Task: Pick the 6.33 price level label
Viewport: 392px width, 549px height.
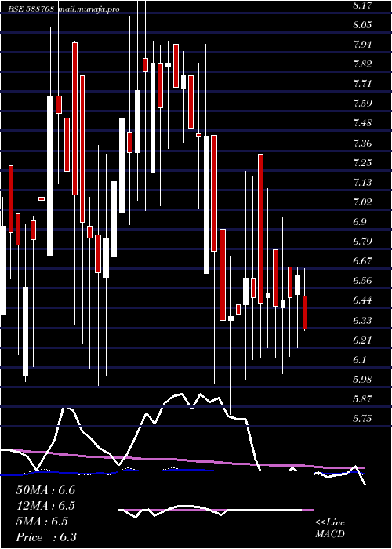Action: click(x=362, y=320)
